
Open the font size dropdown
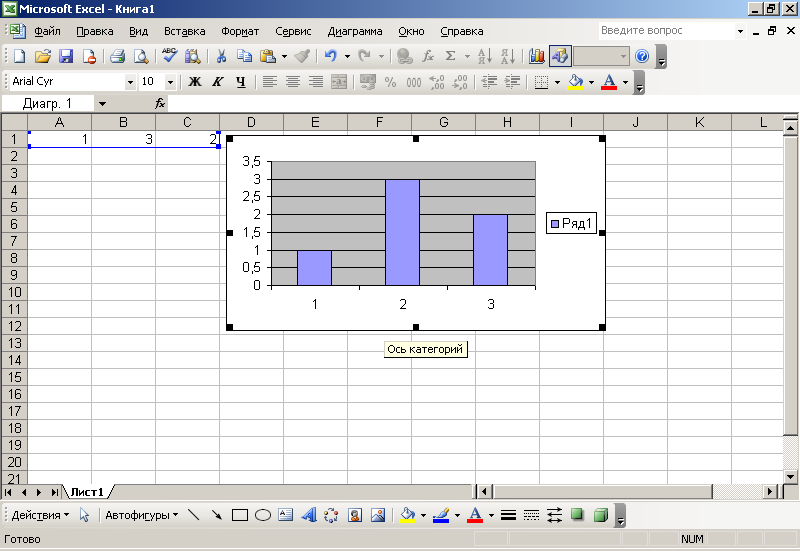point(170,82)
